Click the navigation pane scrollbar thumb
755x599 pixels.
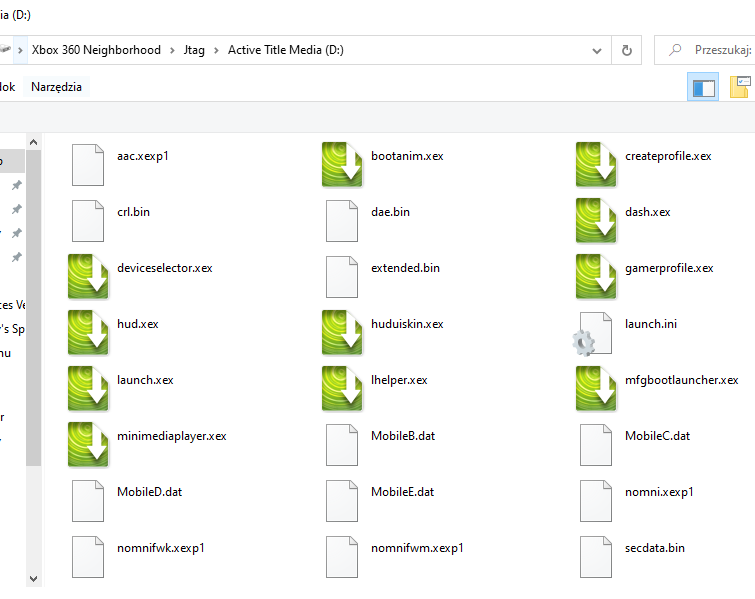[x=33, y=308]
